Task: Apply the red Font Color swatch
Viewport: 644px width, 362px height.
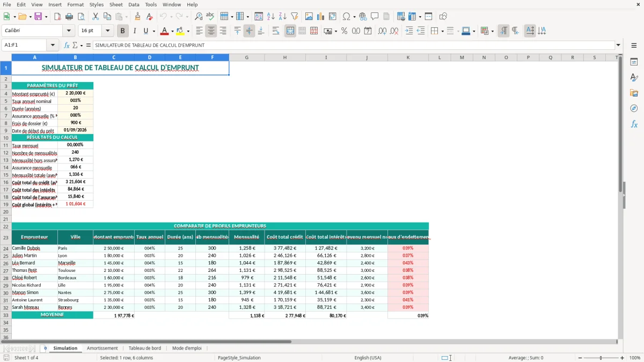Action: click(x=164, y=31)
